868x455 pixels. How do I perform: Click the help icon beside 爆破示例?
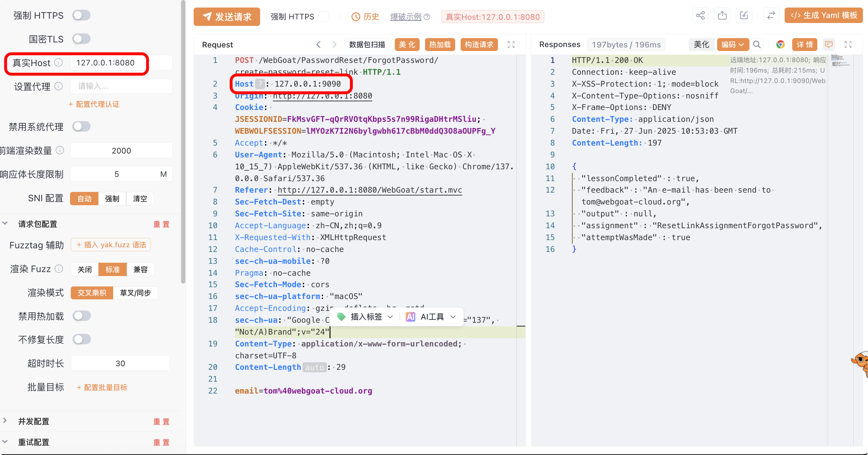[x=427, y=17]
